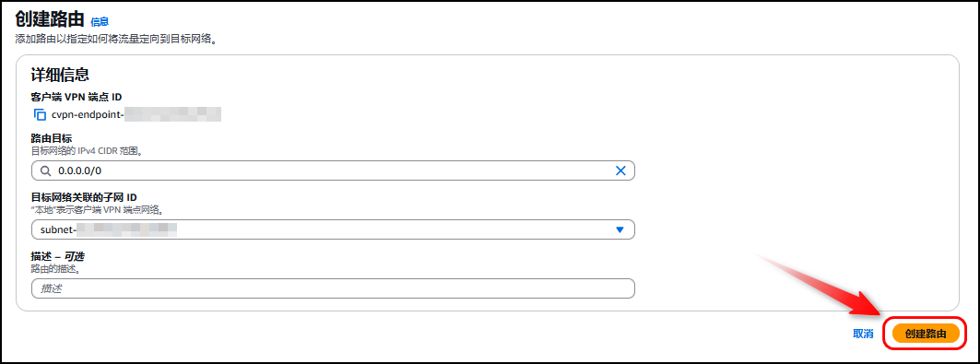Select the cvpn-endpoint ID text
Image resolution: width=980 pixels, height=364 pixels.
pos(136,115)
